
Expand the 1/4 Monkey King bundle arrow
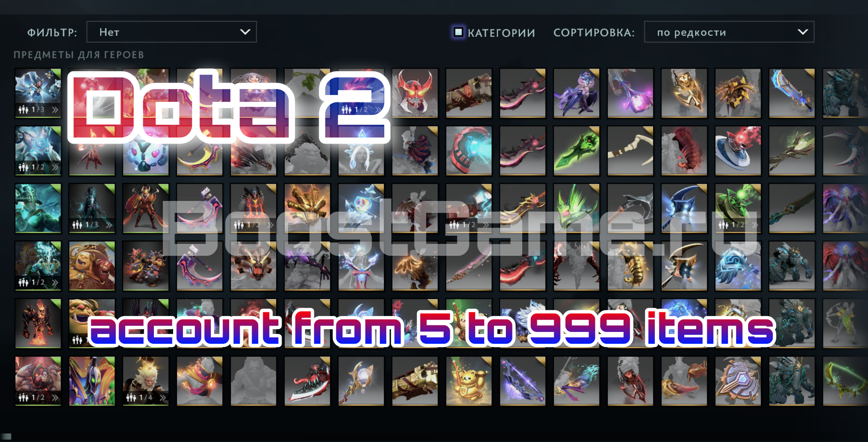click(162, 397)
